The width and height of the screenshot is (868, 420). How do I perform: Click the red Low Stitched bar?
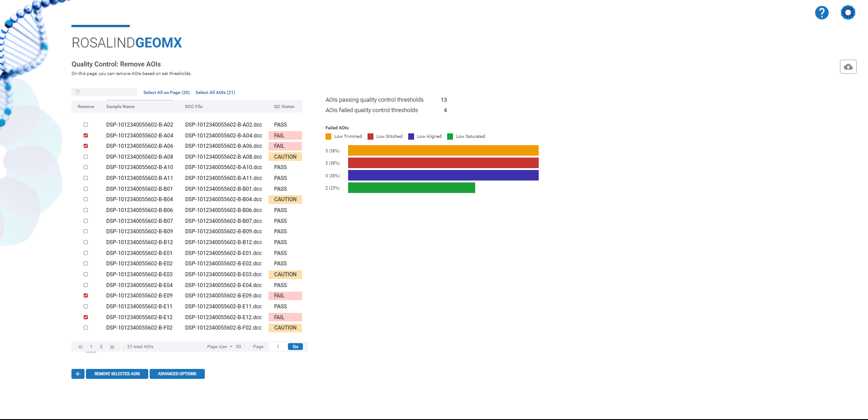click(443, 163)
